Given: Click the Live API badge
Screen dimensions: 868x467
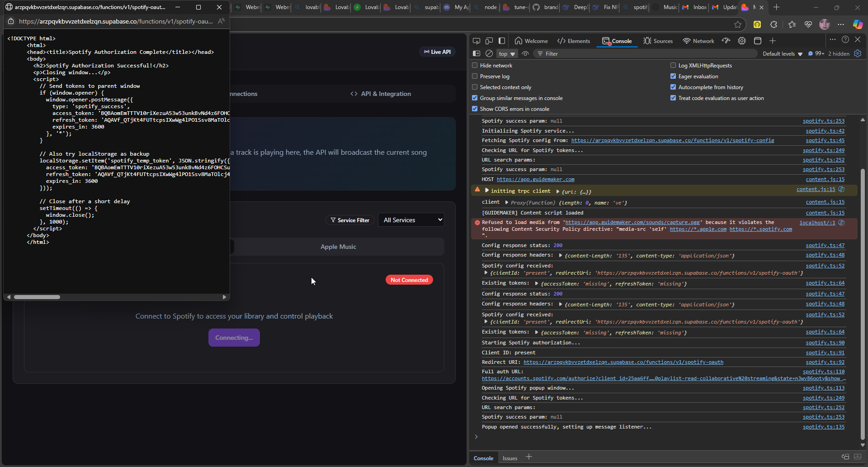Looking at the screenshot, I should [x=437, y=52].
